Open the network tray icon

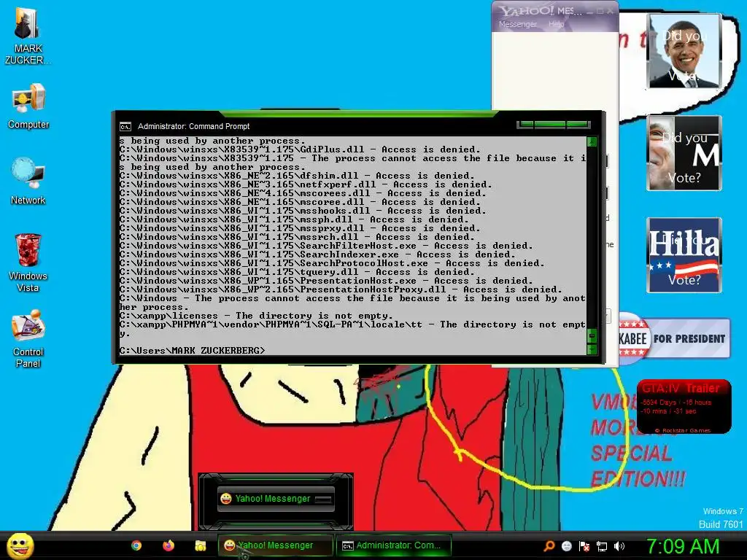coord(602,546)
